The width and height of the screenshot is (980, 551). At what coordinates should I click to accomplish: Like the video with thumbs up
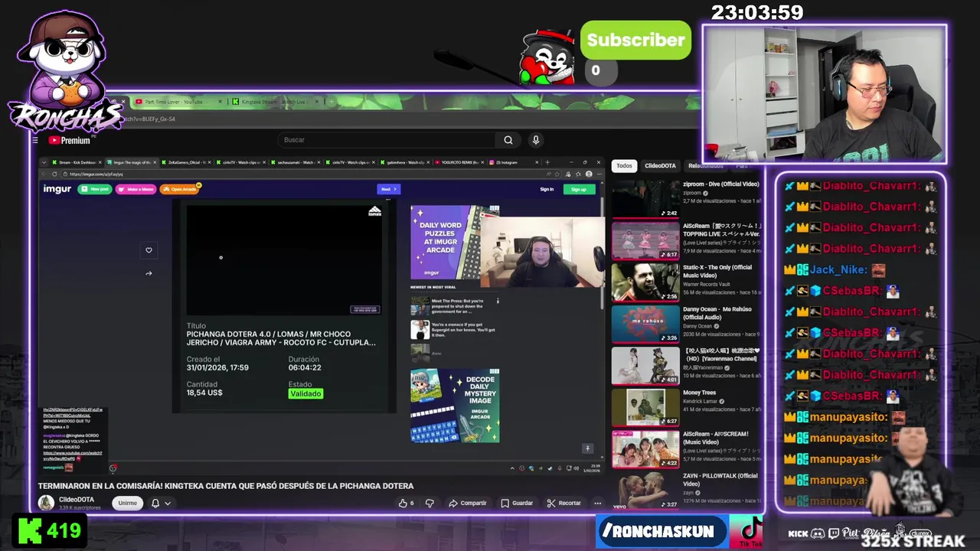407,503
